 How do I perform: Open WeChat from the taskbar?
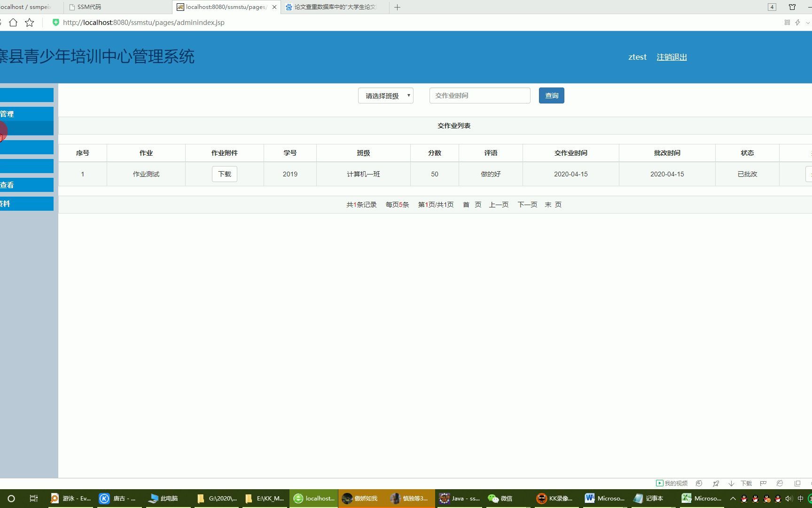pyautogui.click(x=500, y=498)
